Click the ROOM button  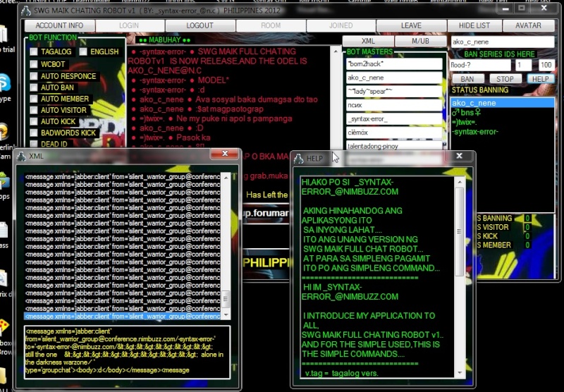(x=271, y=25)
